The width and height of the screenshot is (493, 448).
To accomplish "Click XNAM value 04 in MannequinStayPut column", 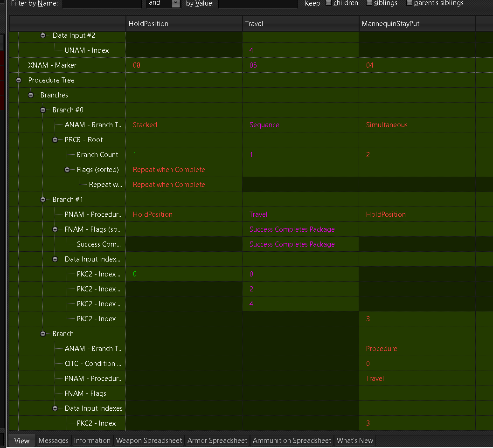I will tap(417, 65).
